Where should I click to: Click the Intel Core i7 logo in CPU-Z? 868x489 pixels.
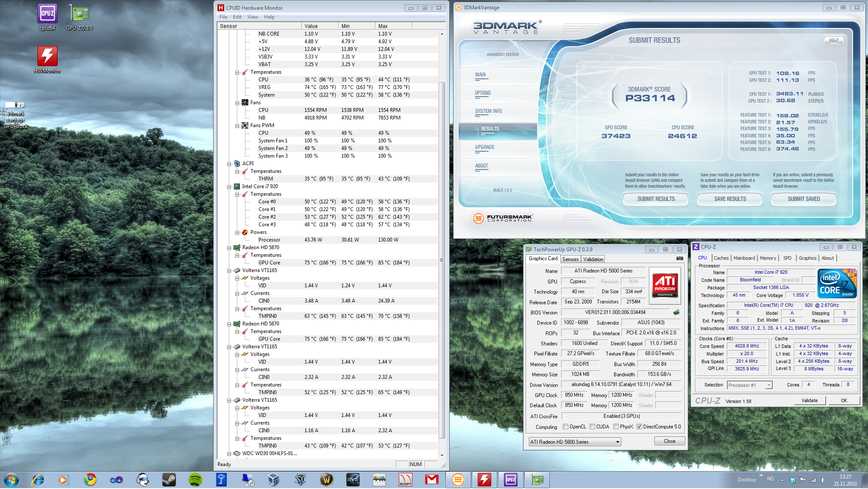click(837, 283)
